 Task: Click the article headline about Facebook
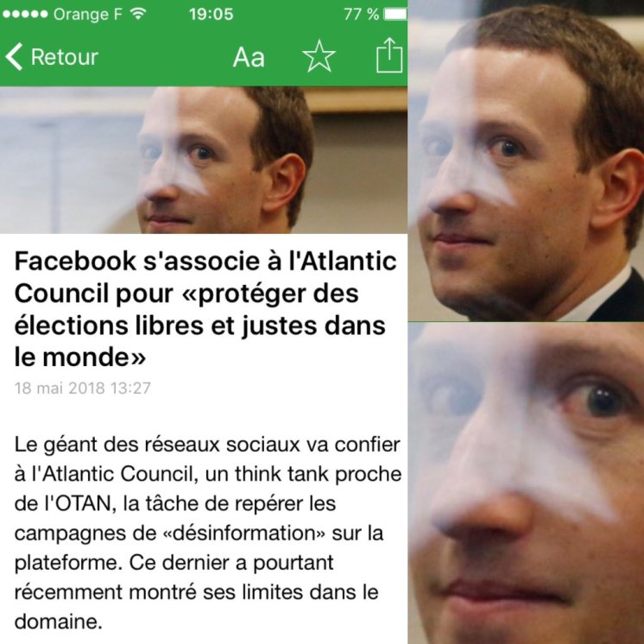point(205,309)
